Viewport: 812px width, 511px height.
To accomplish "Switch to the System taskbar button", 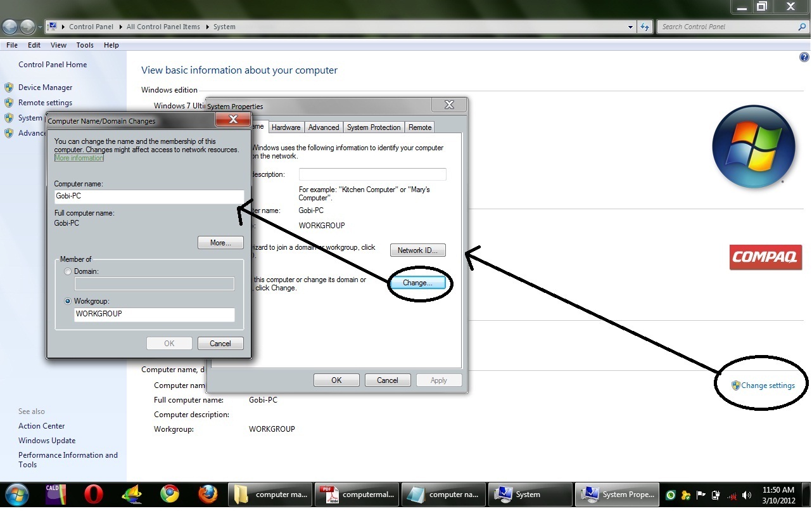I will [x=530, y=495].
